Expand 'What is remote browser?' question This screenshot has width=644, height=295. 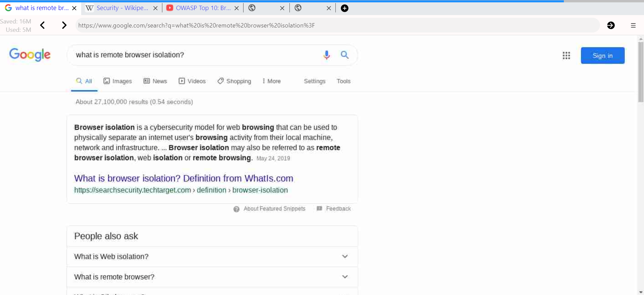[212, 277]
